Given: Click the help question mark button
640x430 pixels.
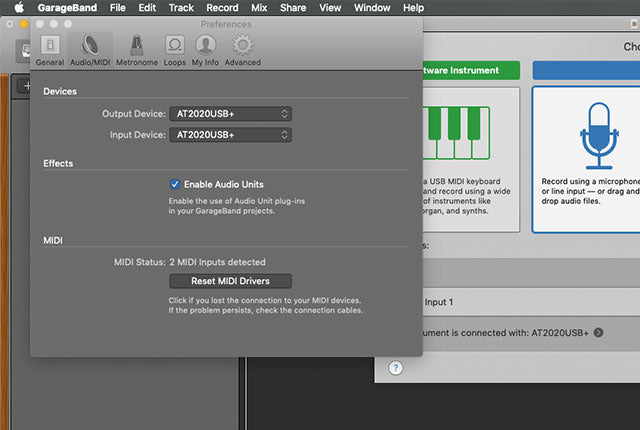Looking at the screenshot, I should click(x=395, y=368).
